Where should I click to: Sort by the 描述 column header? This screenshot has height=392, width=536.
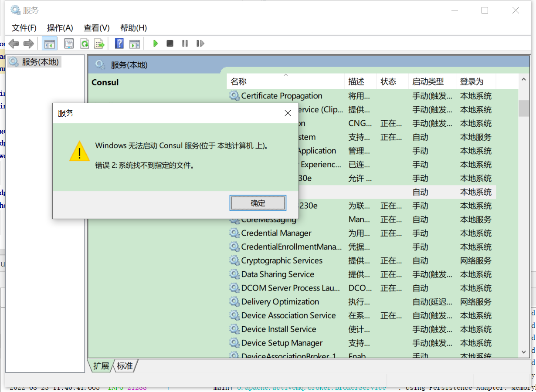pyautogui.click(x=360, y=81)
